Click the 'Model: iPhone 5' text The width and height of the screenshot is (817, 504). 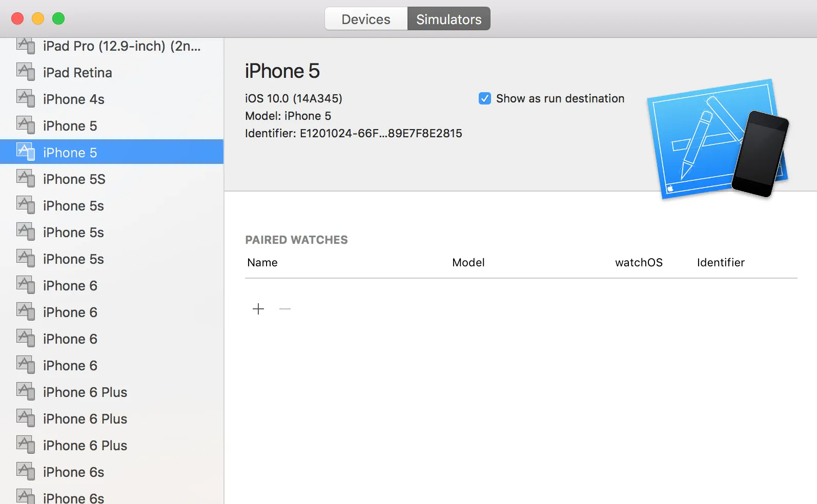click(x=288, y=116)
